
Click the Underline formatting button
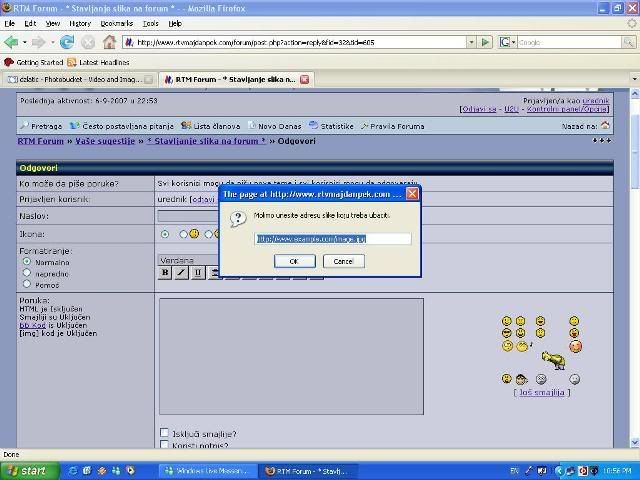[x=198, y=273]
